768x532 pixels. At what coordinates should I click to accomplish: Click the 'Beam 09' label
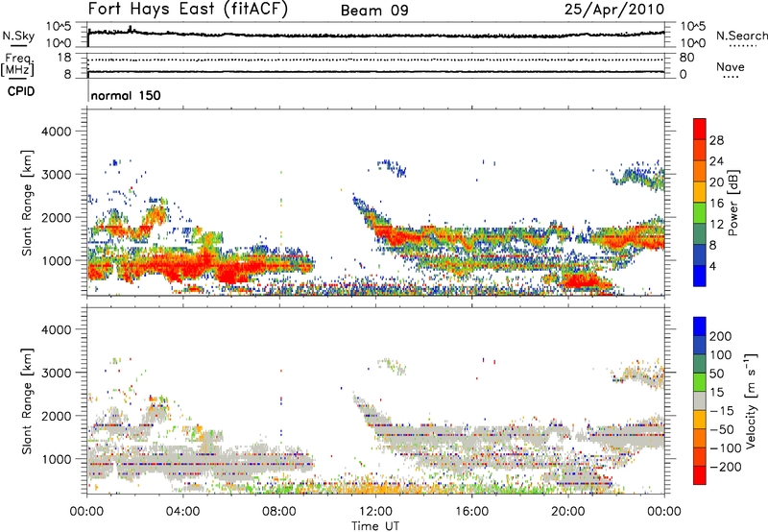point(374,11)
